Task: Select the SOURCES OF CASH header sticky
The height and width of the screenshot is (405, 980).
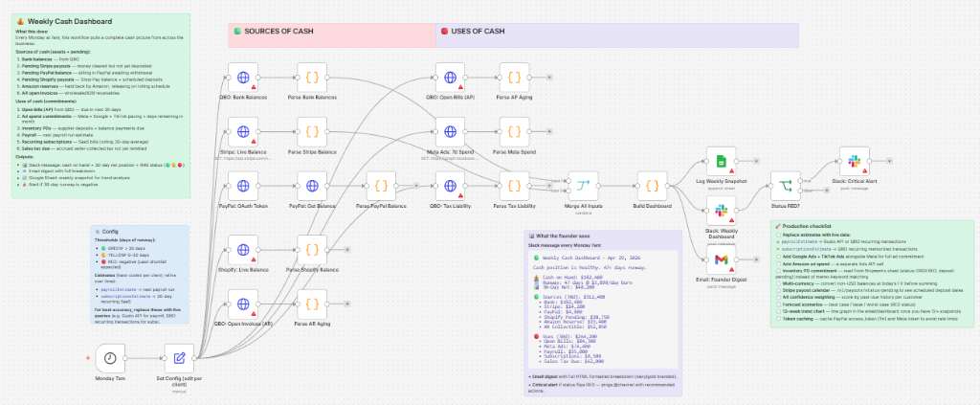Action: 332,35
